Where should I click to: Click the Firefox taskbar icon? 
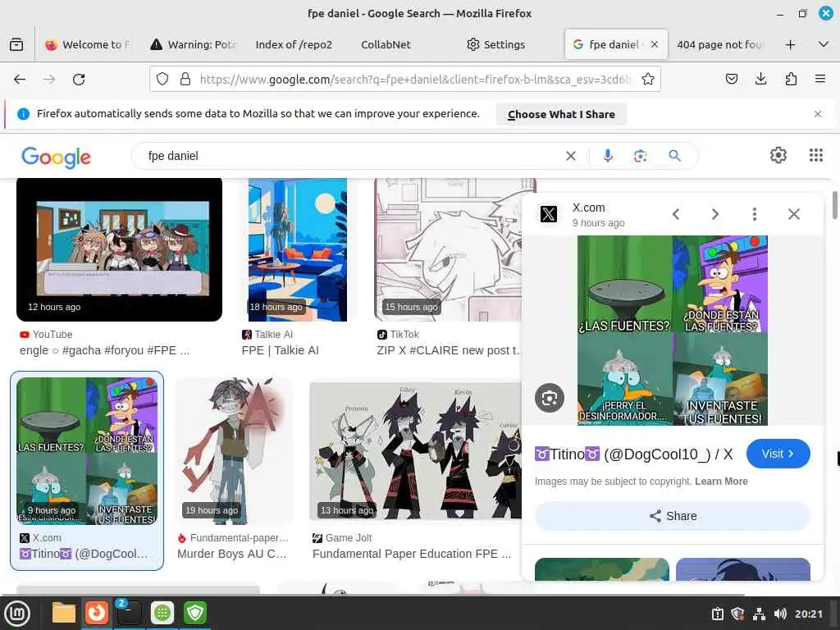click(97, 613)
